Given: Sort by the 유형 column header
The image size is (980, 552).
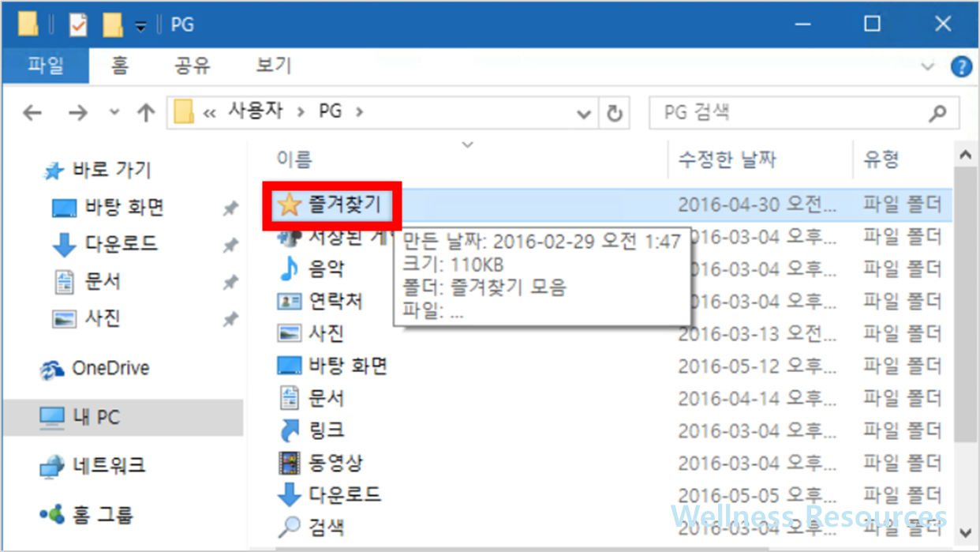Looking at the screenshot, I should click(881, 160).
